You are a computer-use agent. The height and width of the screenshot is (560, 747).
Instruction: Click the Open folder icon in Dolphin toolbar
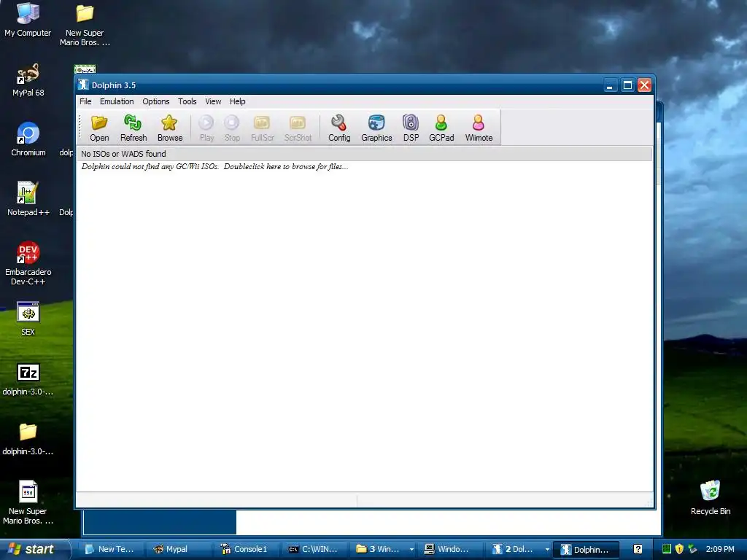[x=99, y=128]
